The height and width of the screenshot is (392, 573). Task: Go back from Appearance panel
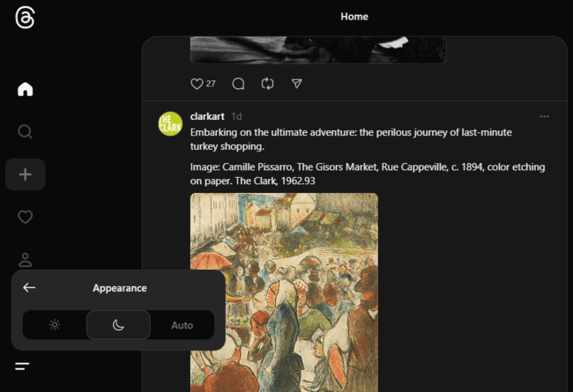[x=29, y=287]
